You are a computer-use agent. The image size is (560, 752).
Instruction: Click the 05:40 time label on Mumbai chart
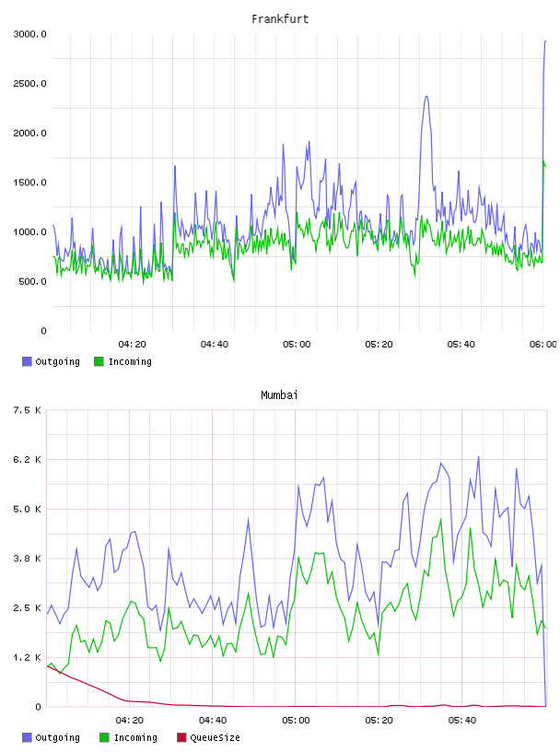(461, 721)
